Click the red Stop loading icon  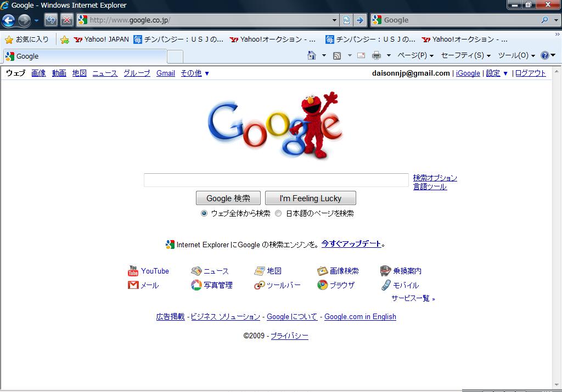[x=66, y=20]
